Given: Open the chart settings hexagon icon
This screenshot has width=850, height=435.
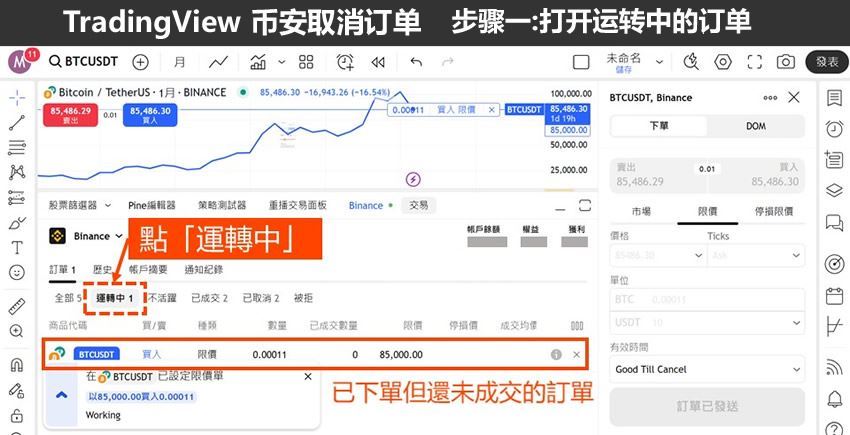Looking at the screenshot, I should [x=723, y=62].
